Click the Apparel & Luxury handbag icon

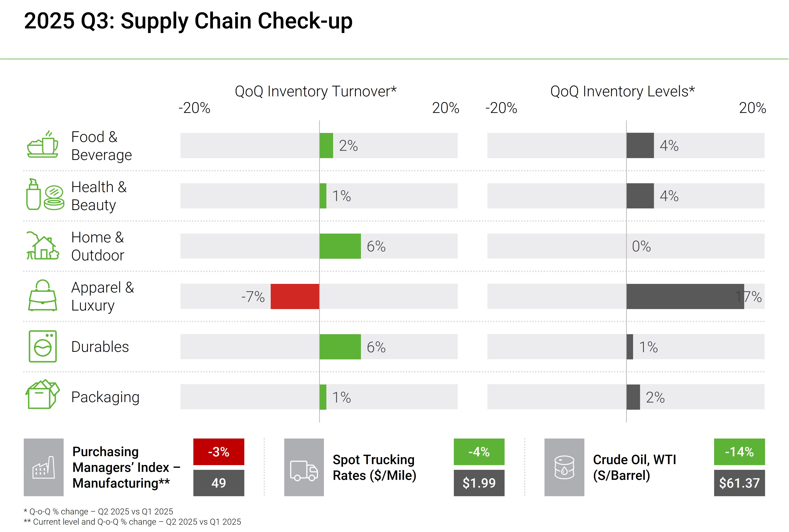[43, 296]
